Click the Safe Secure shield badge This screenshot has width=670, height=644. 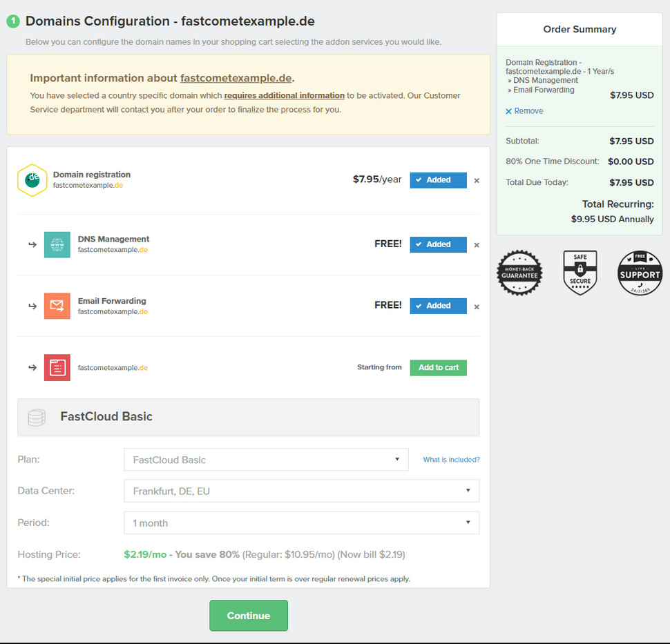[x=580, y=273]
